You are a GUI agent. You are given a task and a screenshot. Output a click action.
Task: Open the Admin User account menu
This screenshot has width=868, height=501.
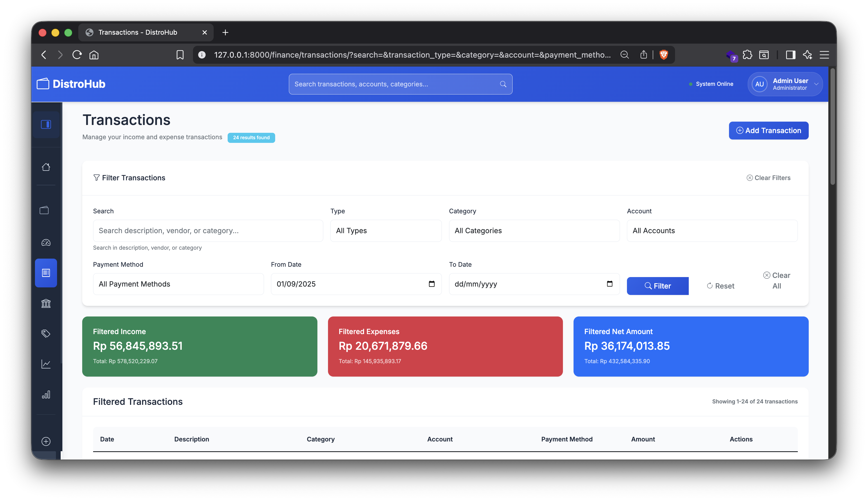(x=785, y=84)
